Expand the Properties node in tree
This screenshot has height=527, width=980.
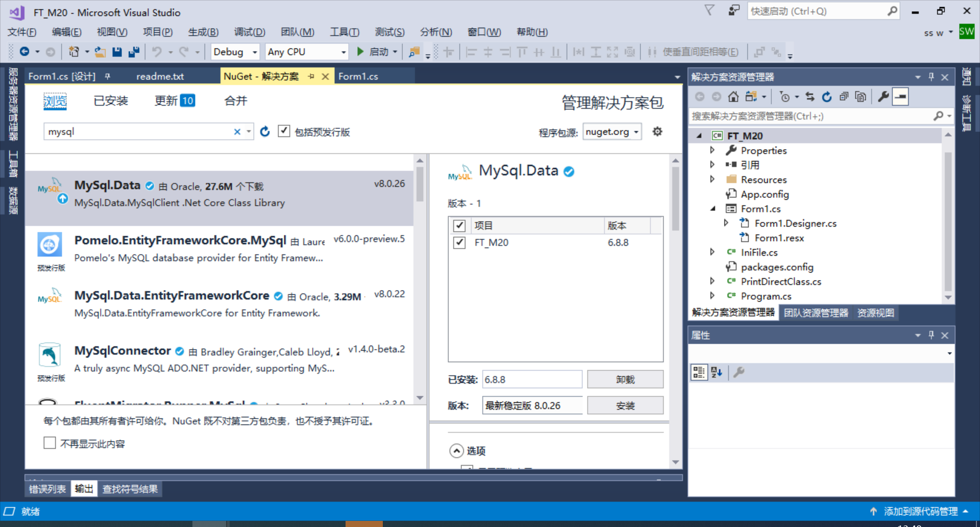pos(713,150)
